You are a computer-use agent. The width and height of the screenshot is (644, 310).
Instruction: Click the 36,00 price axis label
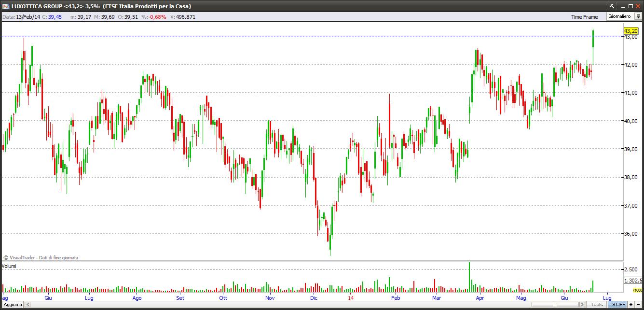[630, 234]
